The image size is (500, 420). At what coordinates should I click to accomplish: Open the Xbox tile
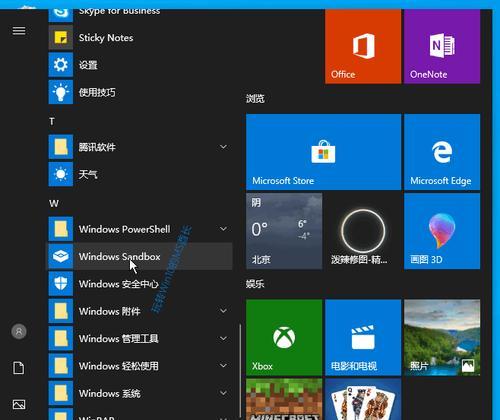coord(284,337)
